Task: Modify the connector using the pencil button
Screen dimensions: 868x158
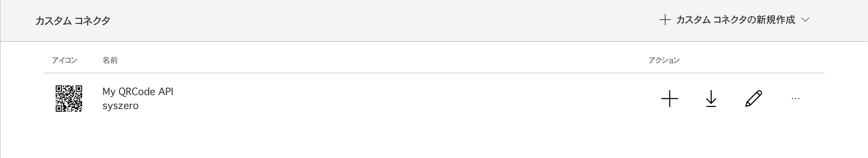Action: coord(753,99)
